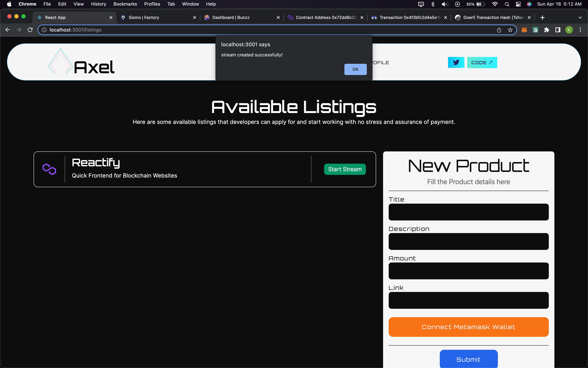This screenshot has width=588, height=368.
Task: Click the date and time Sun Apr 16
Action: coord(559,4)
